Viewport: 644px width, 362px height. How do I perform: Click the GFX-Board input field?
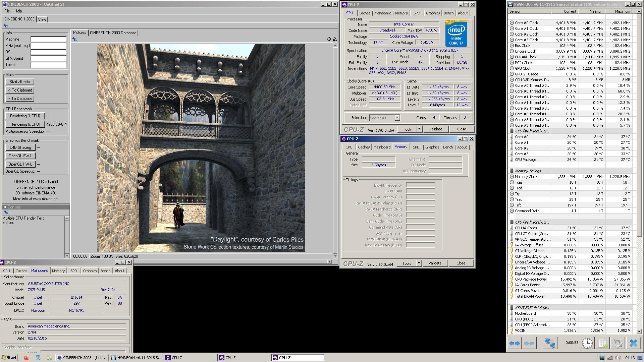pos(48,58)
